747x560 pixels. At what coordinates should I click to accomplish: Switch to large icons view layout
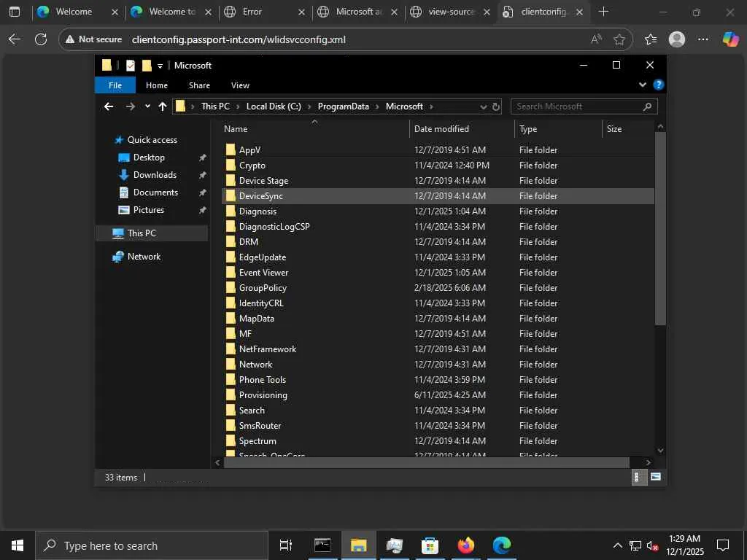click(656, 477)
